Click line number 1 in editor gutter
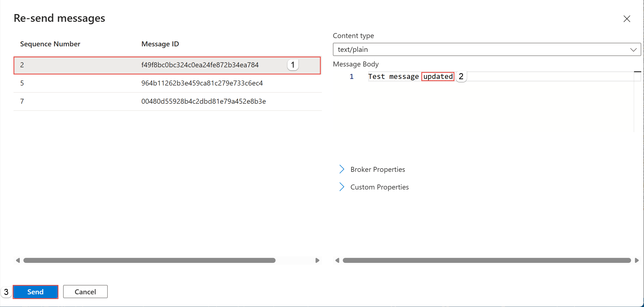 (x=351, y=77)
